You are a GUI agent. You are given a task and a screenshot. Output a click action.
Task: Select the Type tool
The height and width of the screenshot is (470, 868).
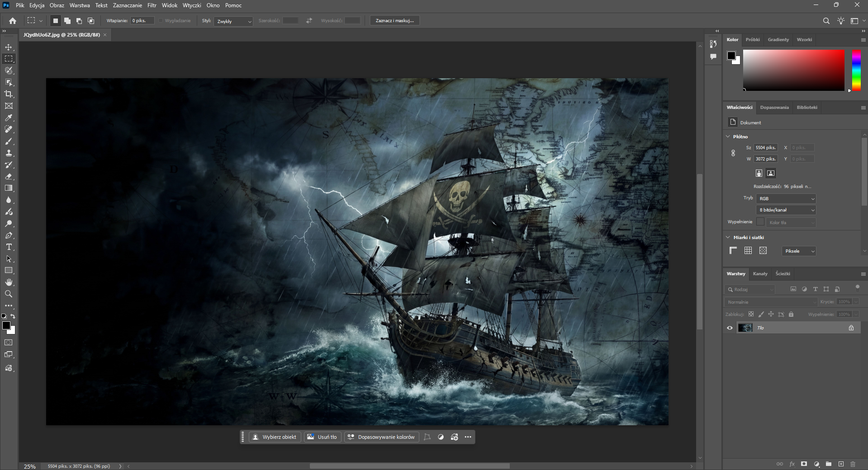coord(9,247)
